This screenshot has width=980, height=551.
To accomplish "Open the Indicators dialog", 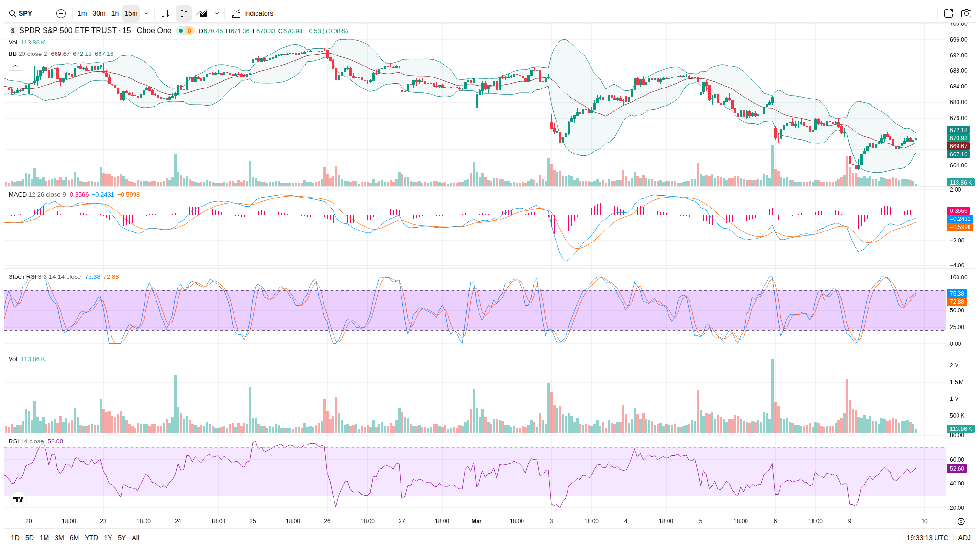I will (x=253, y=13).
